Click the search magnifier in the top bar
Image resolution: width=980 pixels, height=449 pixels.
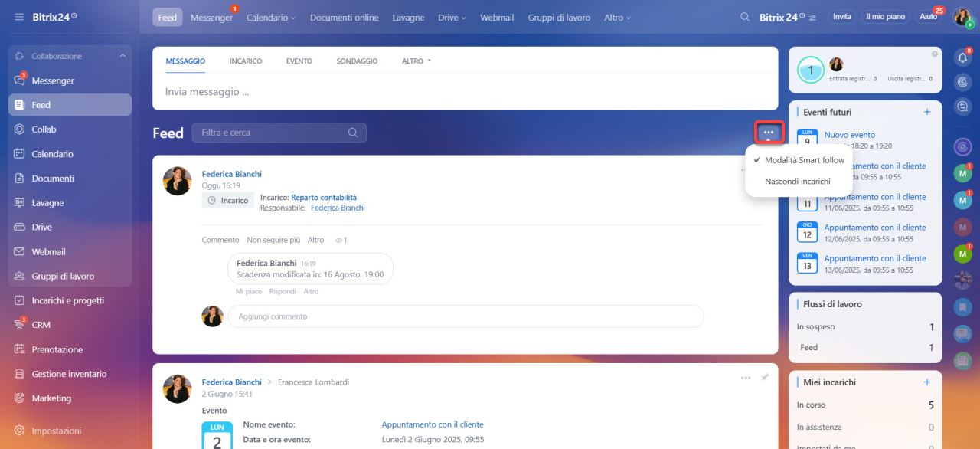tap(745, 17)
